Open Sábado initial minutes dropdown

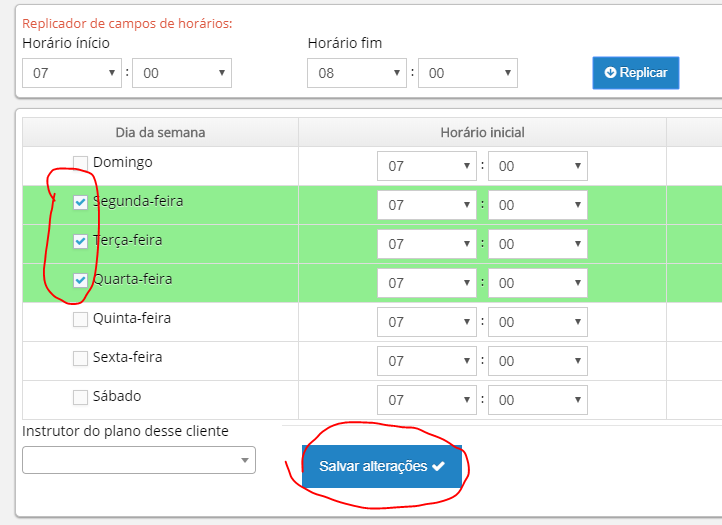point(537,400)
